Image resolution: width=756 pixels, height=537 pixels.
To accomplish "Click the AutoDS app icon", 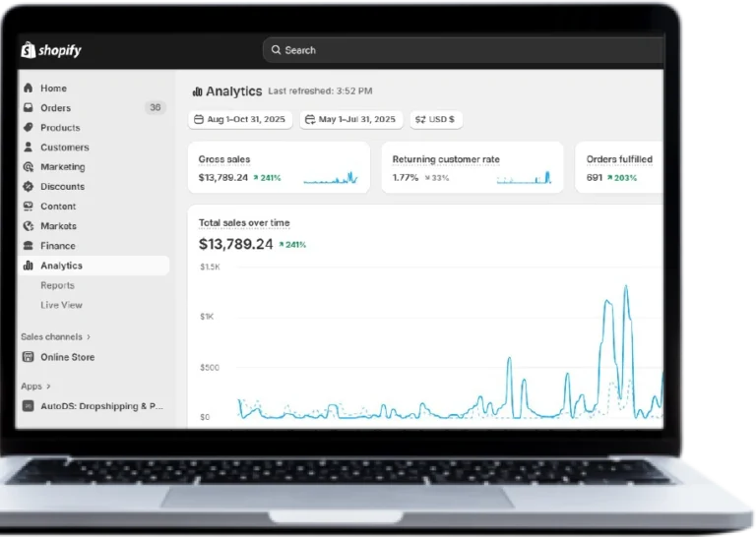I will coord(29,405).
